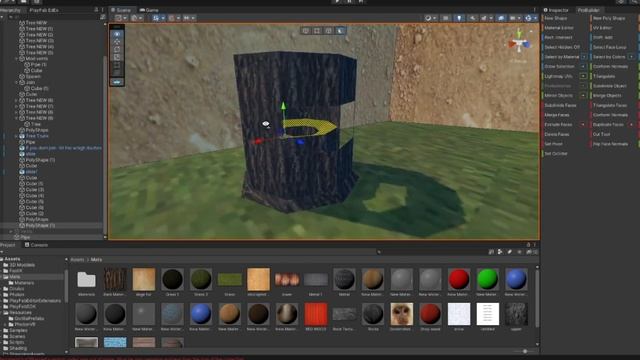Click Subdivide Faces in ProBuilder
Image resolution: width=640 pixels, height=360 pixels.
click(x=560, y=105)
